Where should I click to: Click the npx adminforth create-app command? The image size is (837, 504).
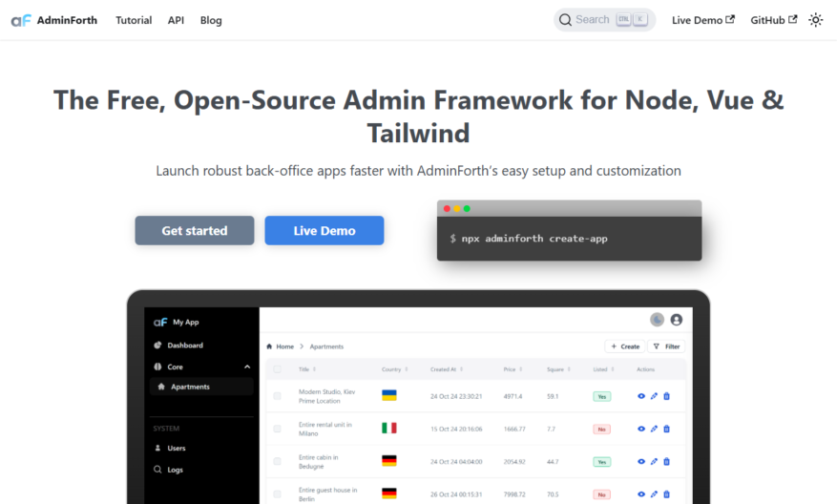click(x=534, y=239)
